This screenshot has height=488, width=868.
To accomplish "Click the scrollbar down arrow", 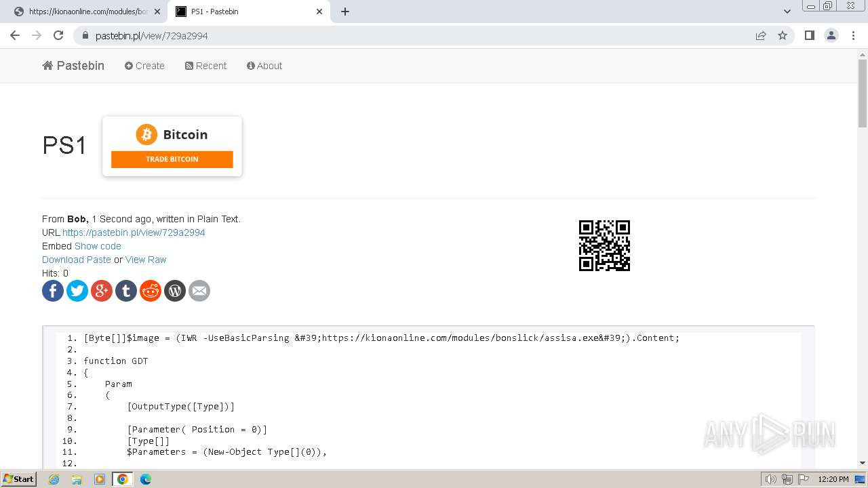I will pyautogui.click(x=863, y=463).
